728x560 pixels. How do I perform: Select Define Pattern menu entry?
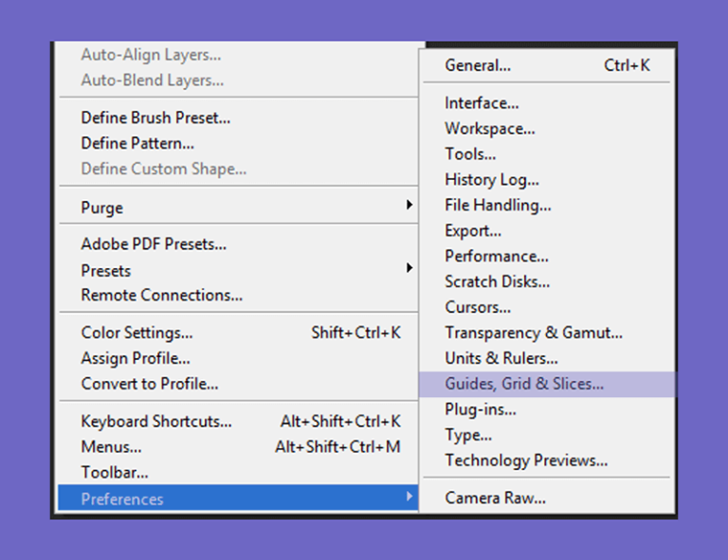click(238, 143)
